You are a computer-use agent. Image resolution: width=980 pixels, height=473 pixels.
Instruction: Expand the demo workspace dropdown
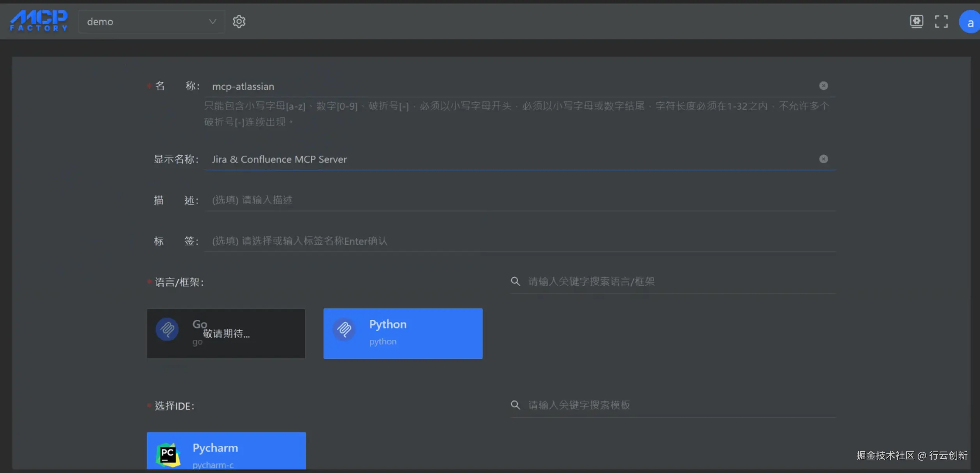(x=148, y=22)
